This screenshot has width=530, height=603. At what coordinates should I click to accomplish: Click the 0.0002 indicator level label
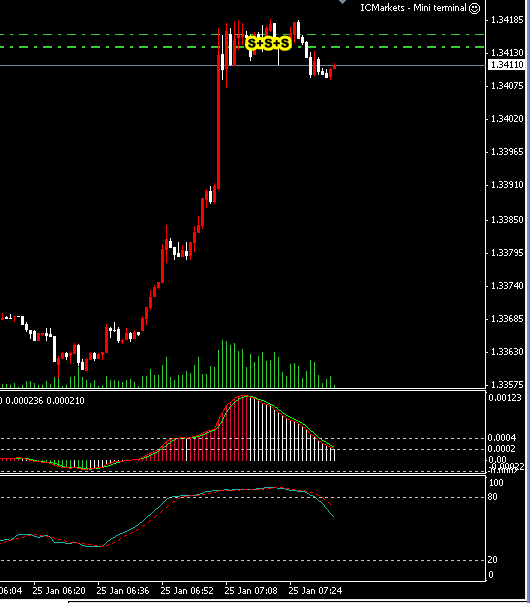pos(502,449)
